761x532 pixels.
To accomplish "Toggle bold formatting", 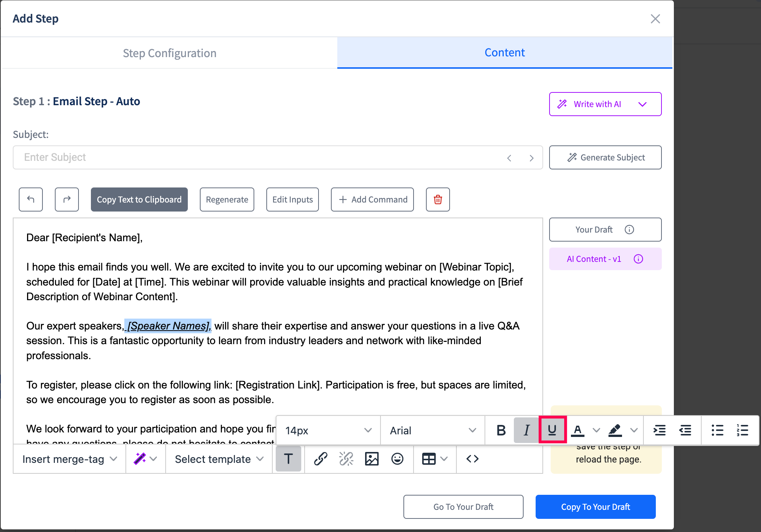I will coord(501,430).
